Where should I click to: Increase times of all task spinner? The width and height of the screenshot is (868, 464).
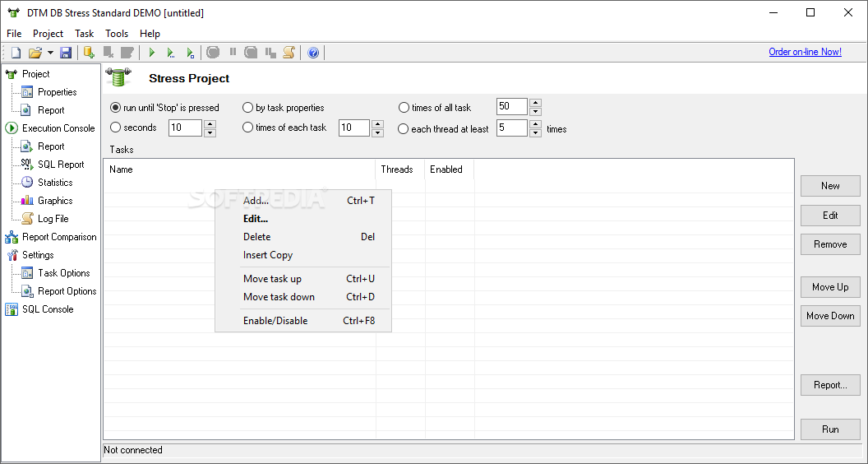click(x=535, y=103)
